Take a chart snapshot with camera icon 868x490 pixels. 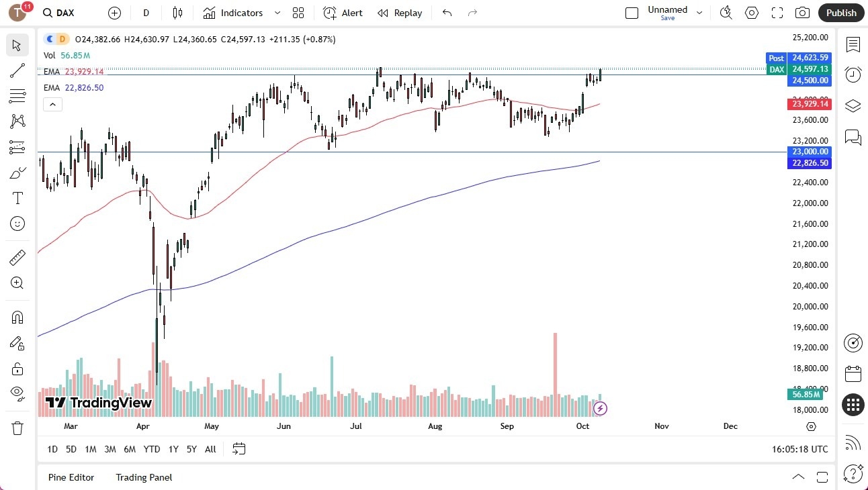(802, 12)
